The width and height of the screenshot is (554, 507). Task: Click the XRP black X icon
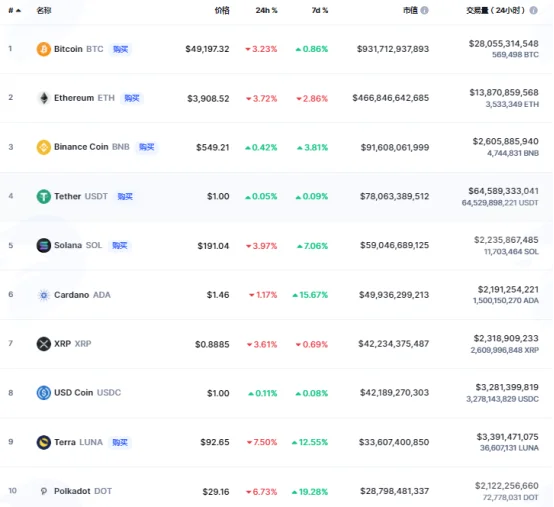click(43, 343)
